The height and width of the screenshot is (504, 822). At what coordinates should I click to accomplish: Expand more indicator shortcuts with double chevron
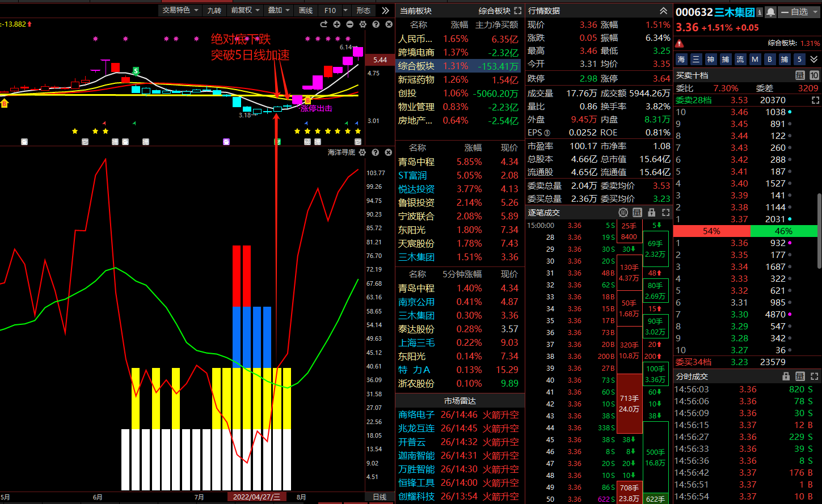tap(814, 59)
